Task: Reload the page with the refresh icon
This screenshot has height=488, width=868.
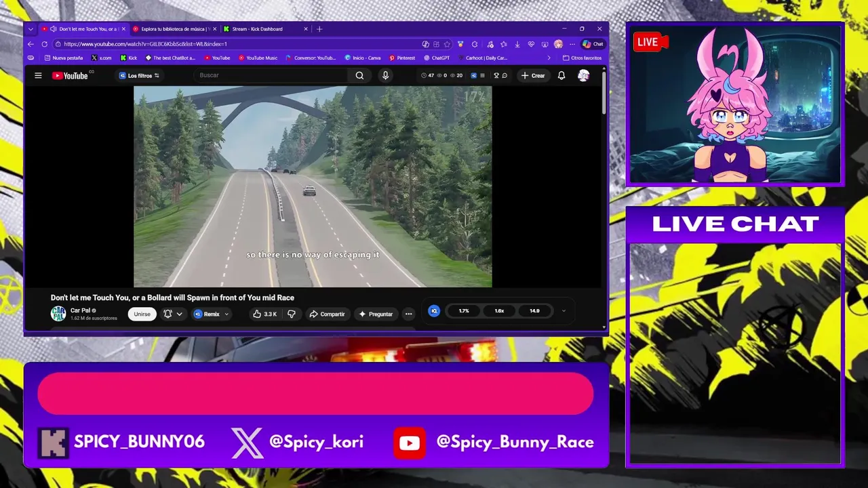Action: tap(44, 44)
